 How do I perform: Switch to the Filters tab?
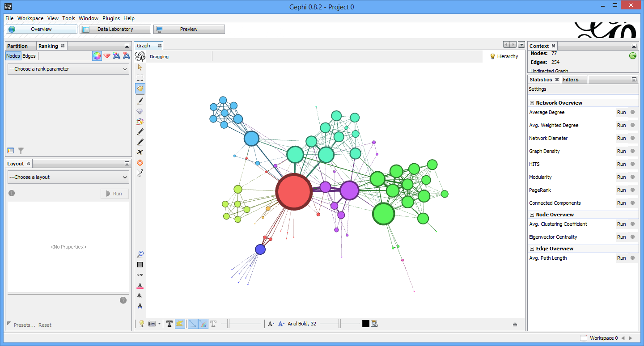[x=570, y=80]
